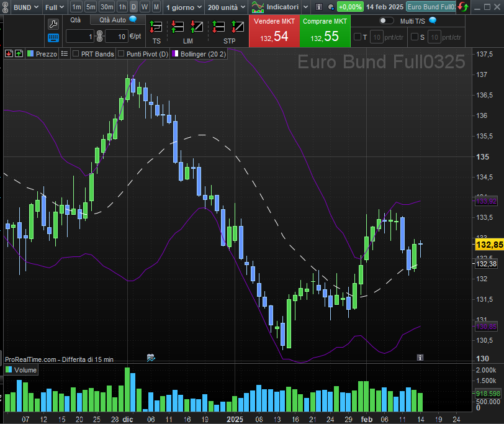504x424 pixels.
Task: Toggle the Multi T/S switch
Action: (x=386, y=20)
